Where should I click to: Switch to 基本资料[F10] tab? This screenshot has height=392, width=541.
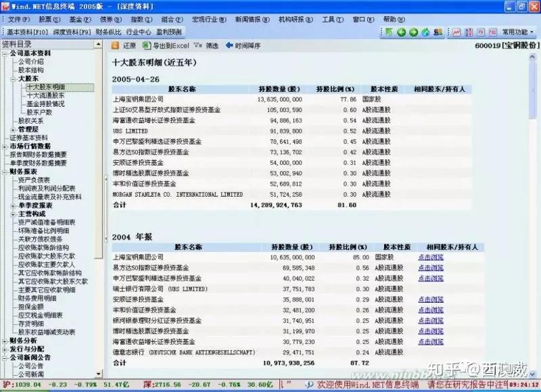click(x=27, y=32)
